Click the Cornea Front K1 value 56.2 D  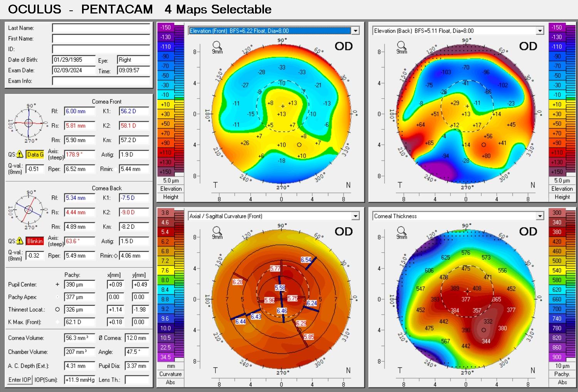pos(134,111)
